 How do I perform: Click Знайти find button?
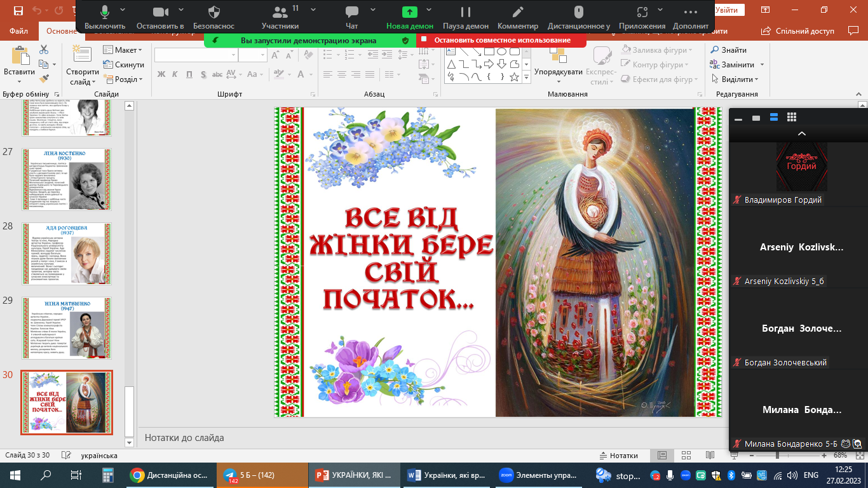tap(729, 50)
